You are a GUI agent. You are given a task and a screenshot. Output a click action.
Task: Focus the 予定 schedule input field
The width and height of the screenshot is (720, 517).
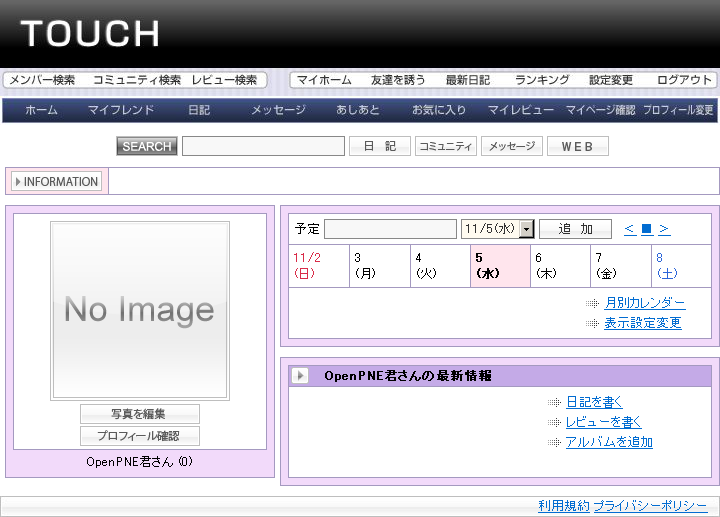[390, 229]
